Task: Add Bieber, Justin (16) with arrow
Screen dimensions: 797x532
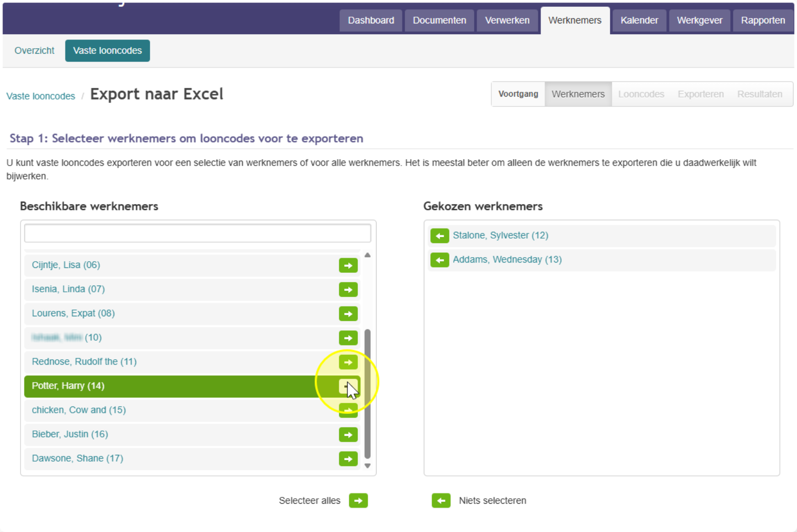Action: click(x=348, y=434)
